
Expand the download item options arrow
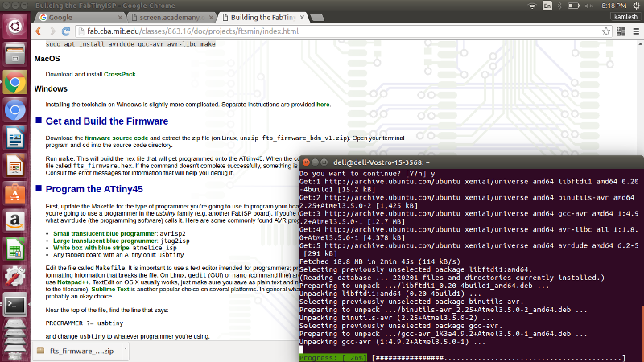[x=126, y=350]
